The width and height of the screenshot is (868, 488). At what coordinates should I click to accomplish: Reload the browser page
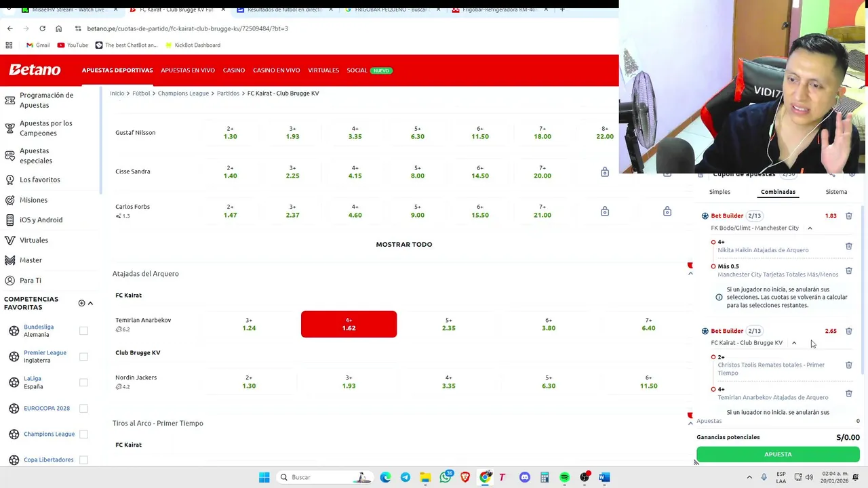click(42, 28)
